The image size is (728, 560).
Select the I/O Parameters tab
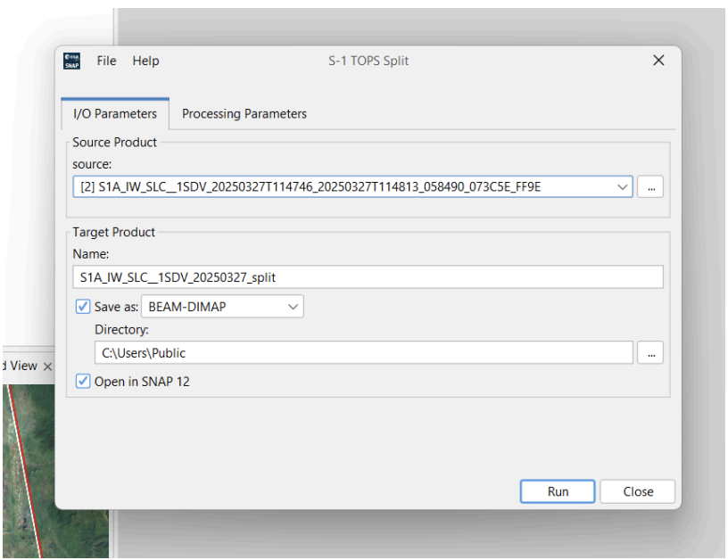pyautogui.click(x=114, y=113)
